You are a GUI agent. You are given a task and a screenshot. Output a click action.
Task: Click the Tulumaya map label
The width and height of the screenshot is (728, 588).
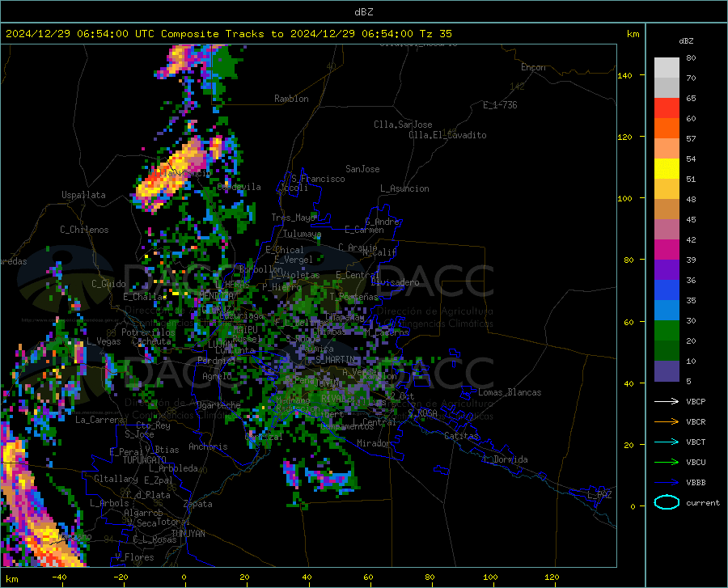point(303,234)
